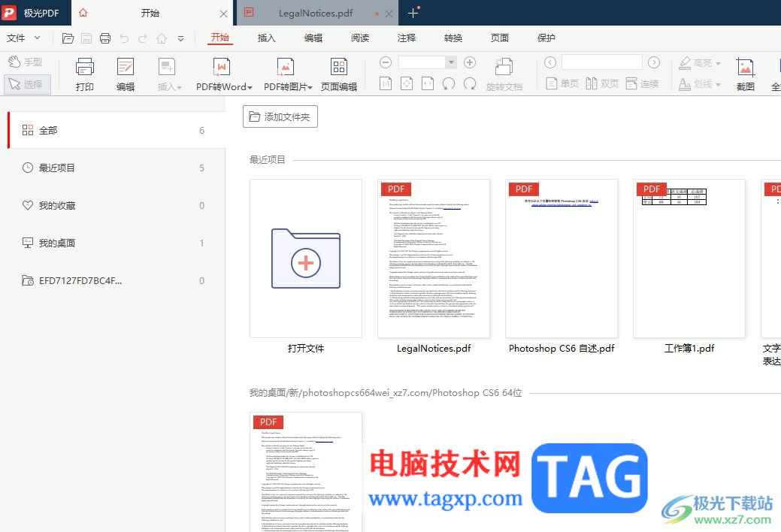Expand the quick access customize arrow
This screenshot has width=781, height=532.
(181, 38)
